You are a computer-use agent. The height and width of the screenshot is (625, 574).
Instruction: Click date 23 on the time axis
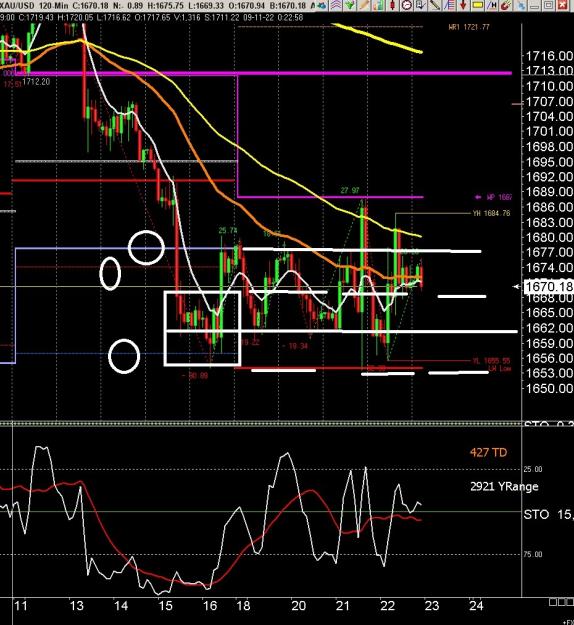point(431,606)
